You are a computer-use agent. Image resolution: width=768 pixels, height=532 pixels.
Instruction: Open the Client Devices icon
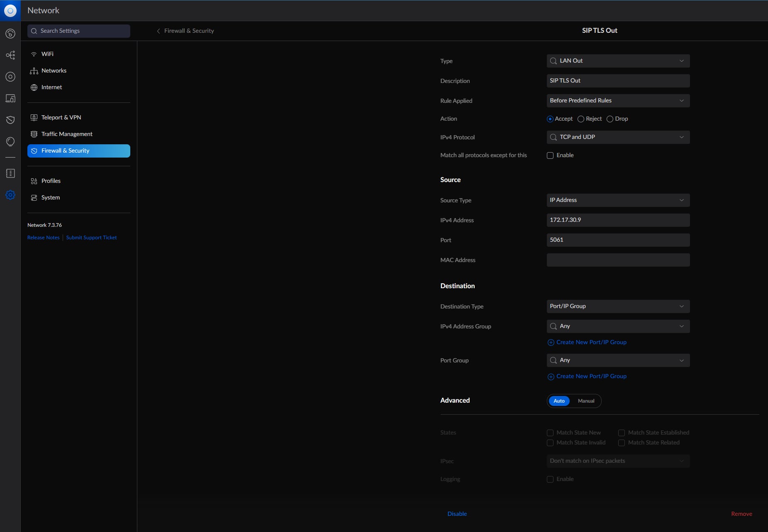10,98
